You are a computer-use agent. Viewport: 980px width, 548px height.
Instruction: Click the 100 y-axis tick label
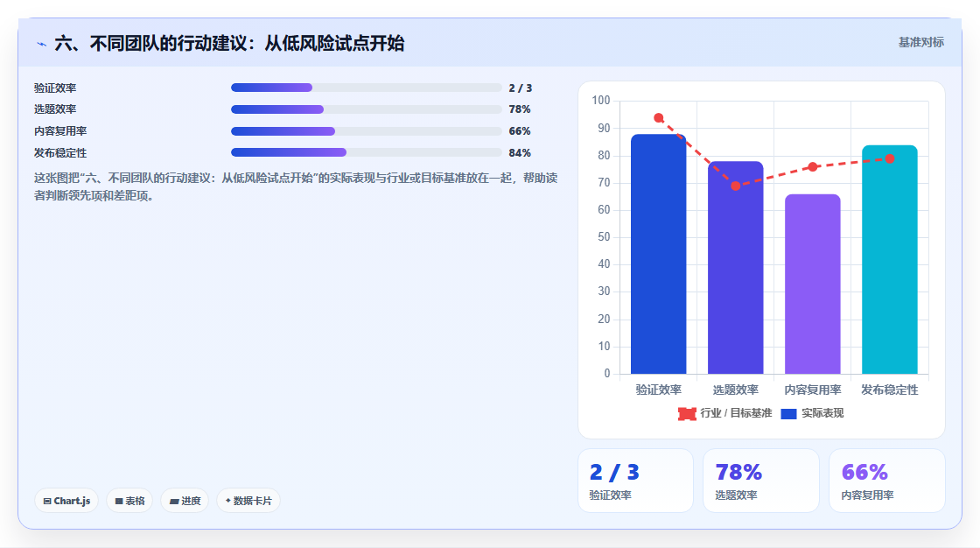600,100
